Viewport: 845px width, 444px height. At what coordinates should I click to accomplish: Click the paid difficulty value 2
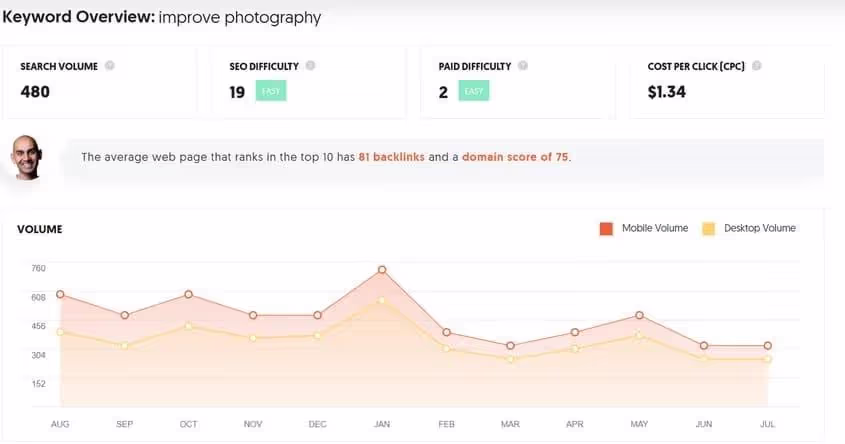(444, 92)
